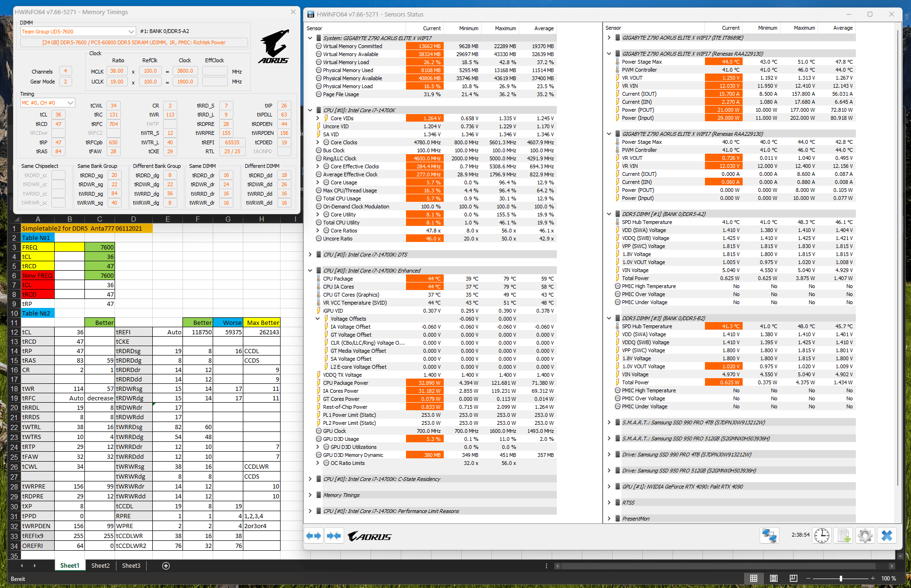The image size is (911, 588).
Task: Select column C header in spreadsheet
Action: (99, 219)
